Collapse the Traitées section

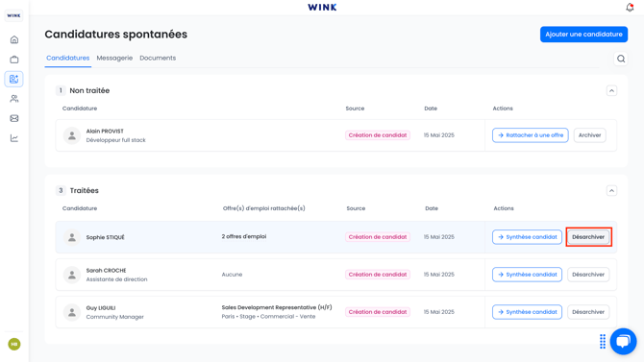(611, 191)
